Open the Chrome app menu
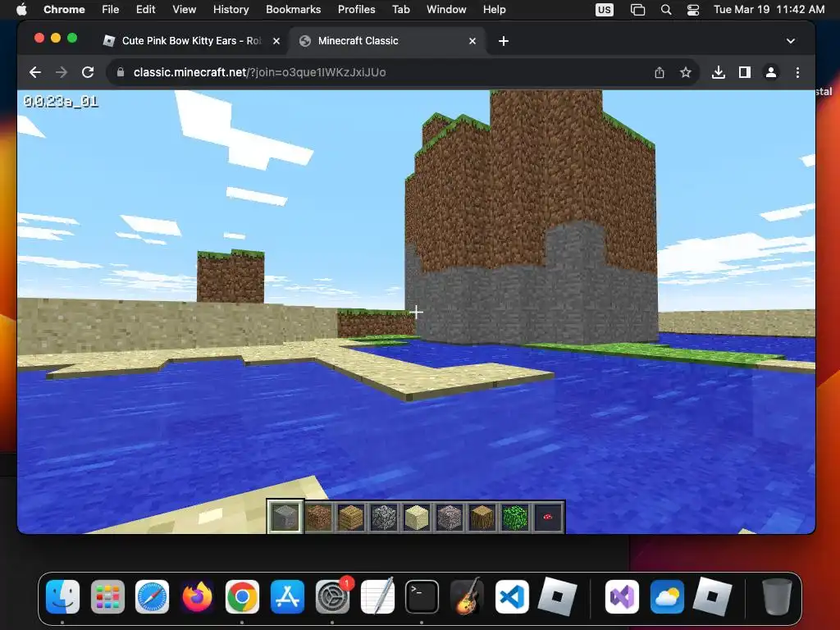This screenshot has height=630, width=840. (64, 10)
